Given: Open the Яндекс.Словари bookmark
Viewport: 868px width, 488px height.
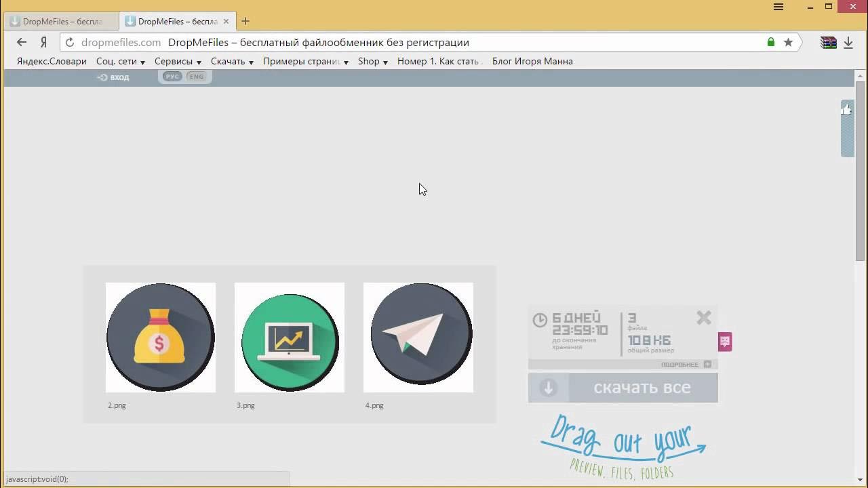Looking at the screenshot, I should pos(52,61).
